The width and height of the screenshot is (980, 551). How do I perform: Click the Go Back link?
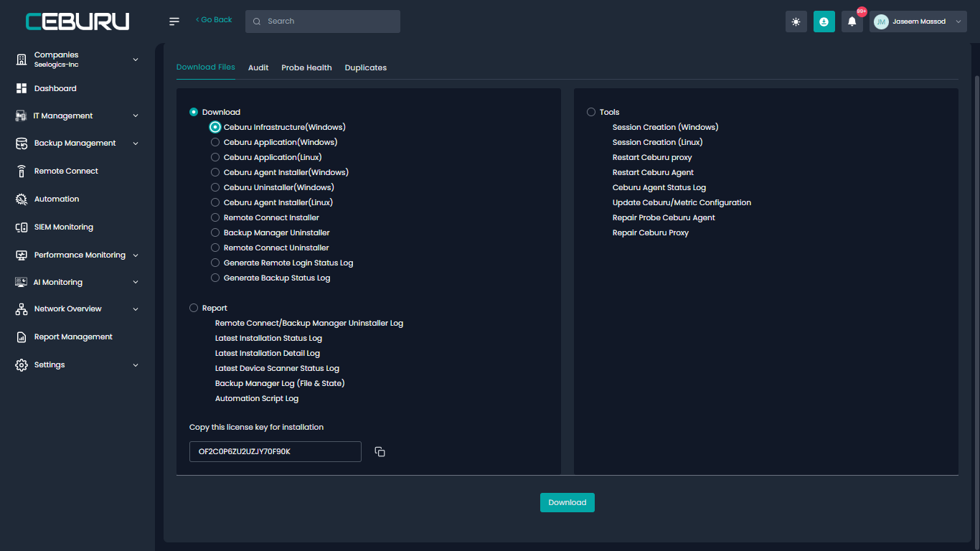pyautogui.click(x=214, y=20)
